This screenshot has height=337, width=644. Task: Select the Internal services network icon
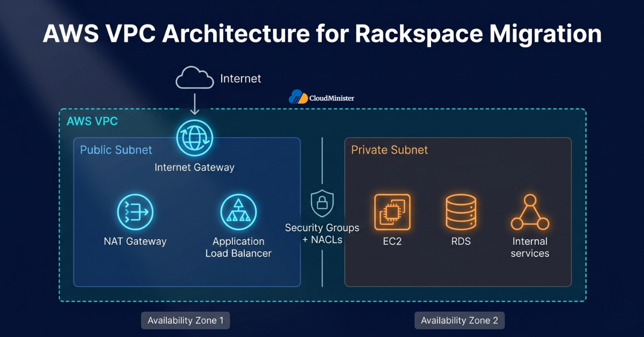coord(530,212)
